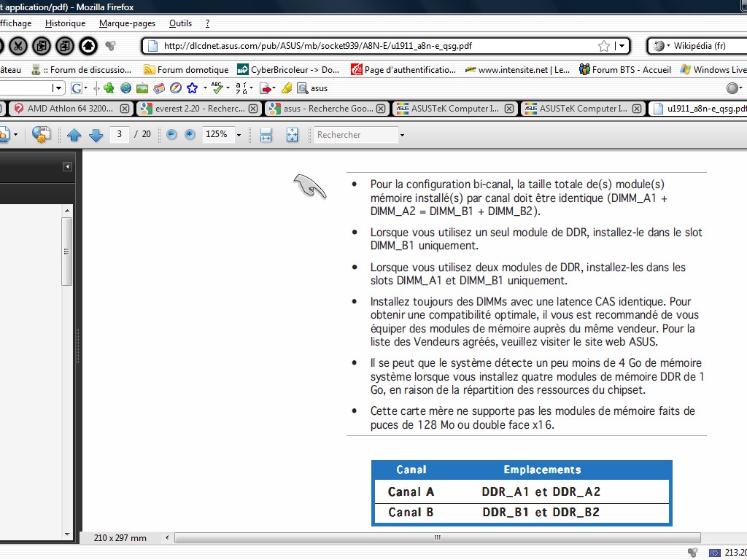The width and height of the screenshot is (747, 560).
Task: Switch to AMD Athlon 64 3200 tab
Action: tap(70, 109)
